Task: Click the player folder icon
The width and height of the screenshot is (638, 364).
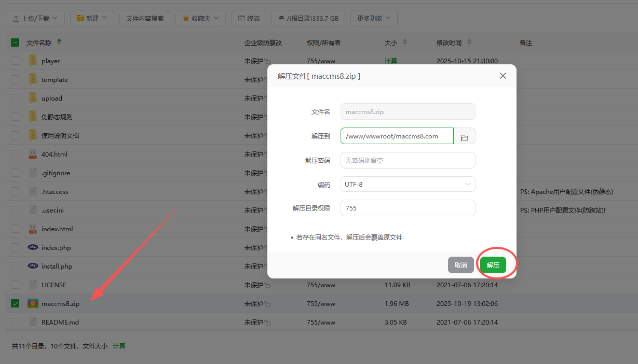Action: pyautogui.click(x=33, y=61)
